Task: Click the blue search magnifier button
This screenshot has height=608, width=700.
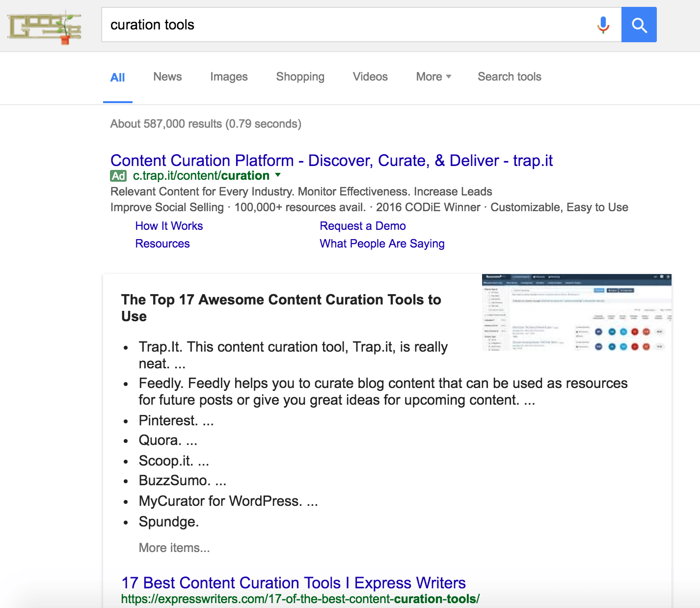Action: [x=639, y=25]
